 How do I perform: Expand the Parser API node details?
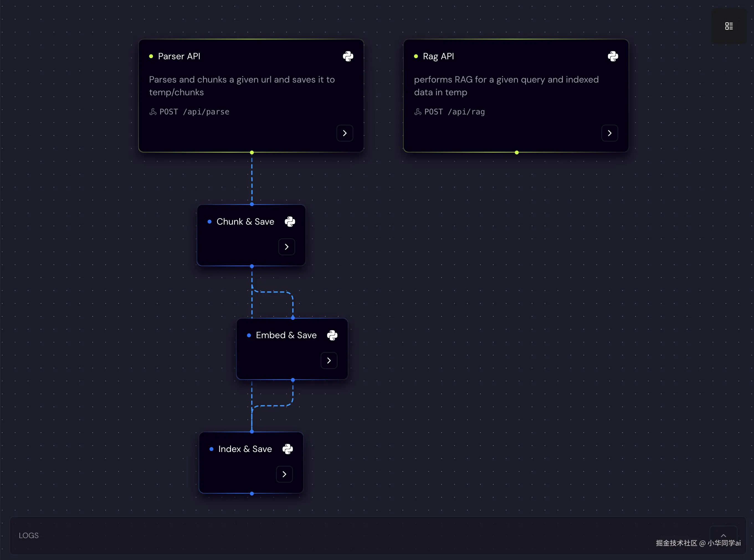click(345, 133)
